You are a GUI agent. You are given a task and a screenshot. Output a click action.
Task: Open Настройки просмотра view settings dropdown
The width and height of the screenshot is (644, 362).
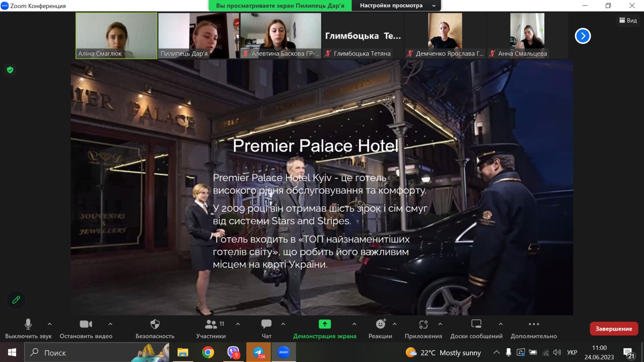[396, 6]
